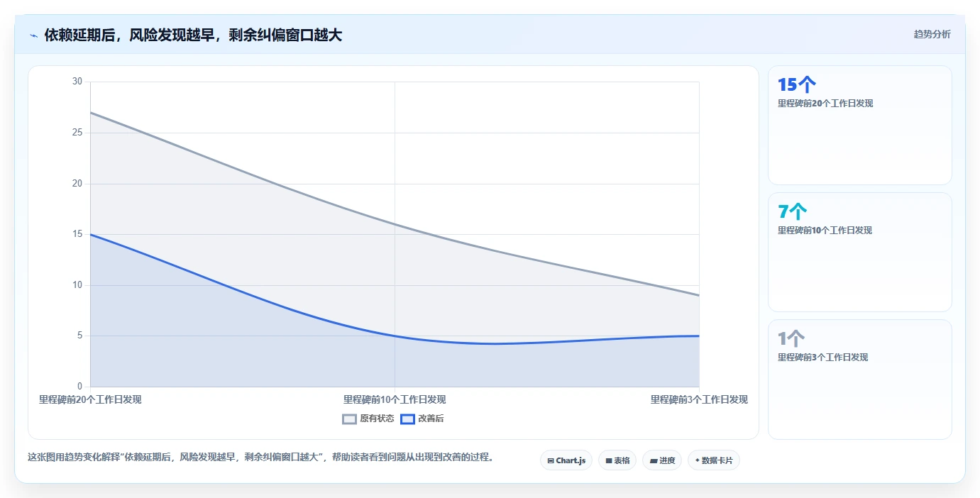Click the icon inside the Chart.js tag
The width and height of the screenshot is (980, 498).
click(x=551, y=461)
